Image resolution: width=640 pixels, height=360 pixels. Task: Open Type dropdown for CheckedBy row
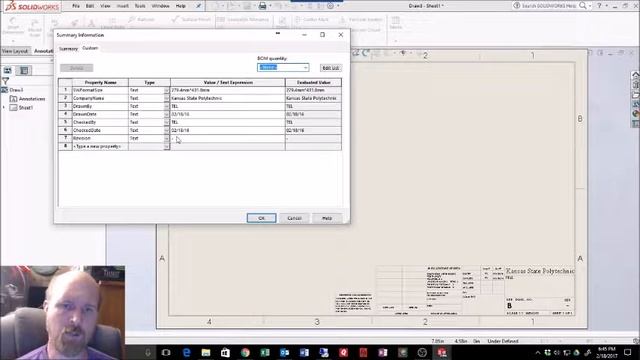tap(166, 122)
